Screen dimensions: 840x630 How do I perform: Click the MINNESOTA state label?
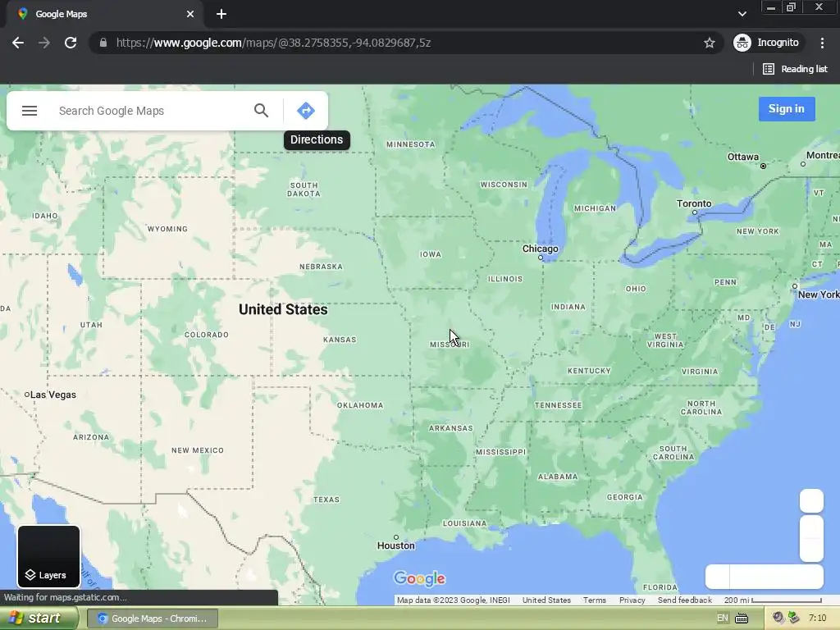coord(411,144)
